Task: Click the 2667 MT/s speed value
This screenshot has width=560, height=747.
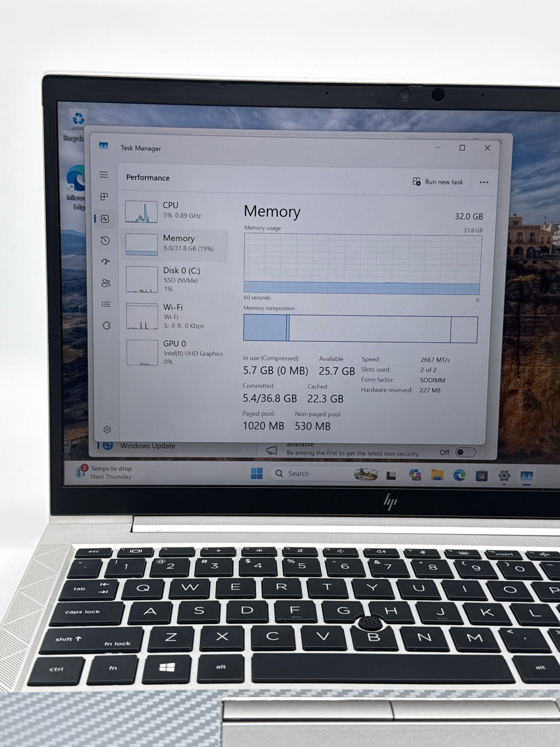Action: 435,360
